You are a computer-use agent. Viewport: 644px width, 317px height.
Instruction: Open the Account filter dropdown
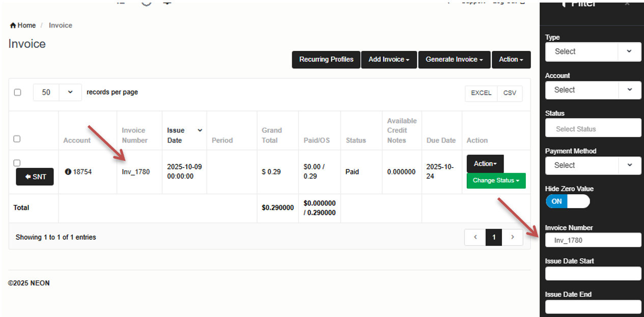click(629, 90)
